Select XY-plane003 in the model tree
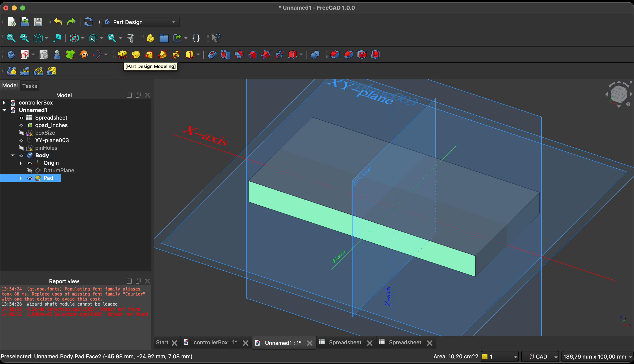The width and height of the screenshot is (634, 364). point(52,140)
